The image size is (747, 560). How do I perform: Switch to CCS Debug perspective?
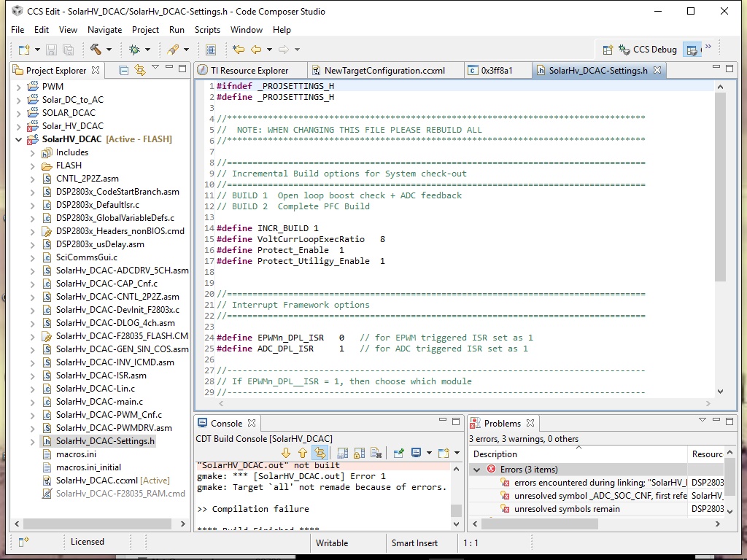tap(647, 50)
